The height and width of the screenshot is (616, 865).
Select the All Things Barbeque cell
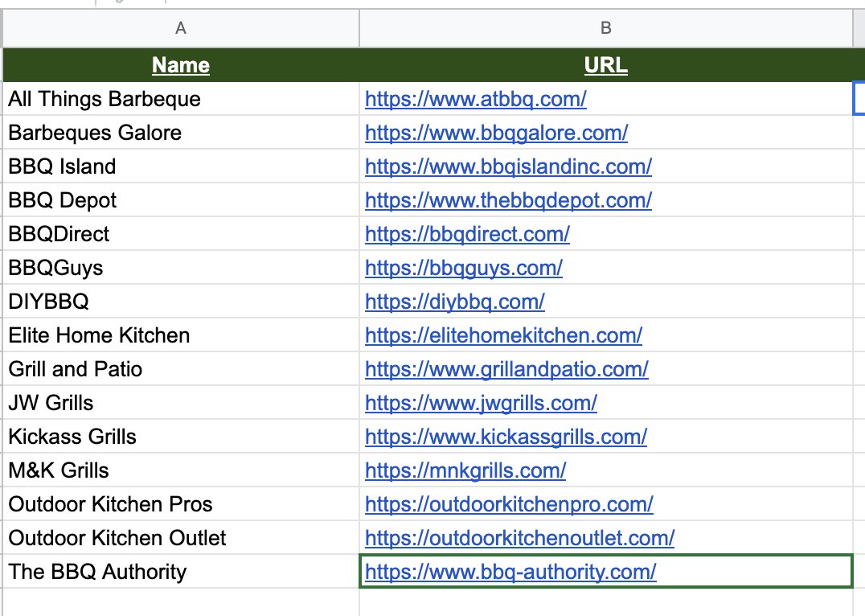(x=181, y=99)
